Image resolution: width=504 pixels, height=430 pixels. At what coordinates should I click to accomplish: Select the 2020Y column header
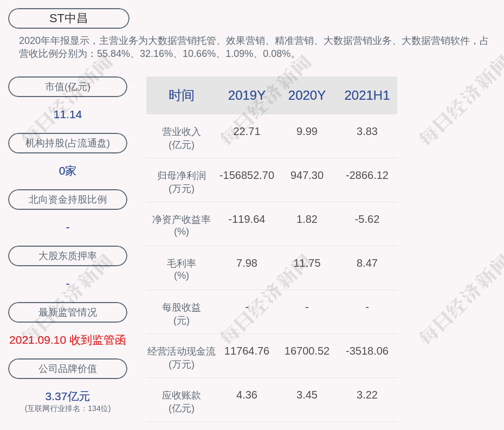point(307,95)
